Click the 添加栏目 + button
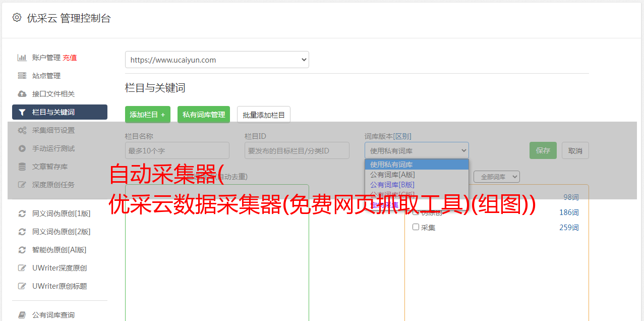Screen dimensions: 644x321 [x=148, y=115]
